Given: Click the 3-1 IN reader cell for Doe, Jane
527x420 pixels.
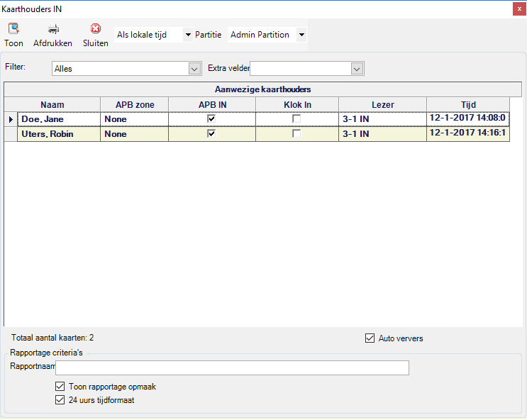Looking at the screenshot, I should click(382, 119).
